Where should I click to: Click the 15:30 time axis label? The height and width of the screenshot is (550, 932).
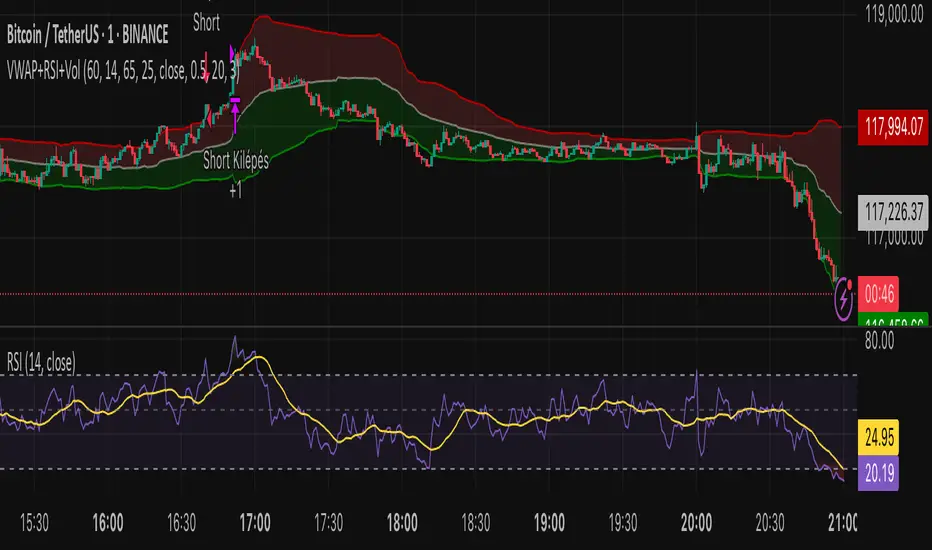(34, 523)
